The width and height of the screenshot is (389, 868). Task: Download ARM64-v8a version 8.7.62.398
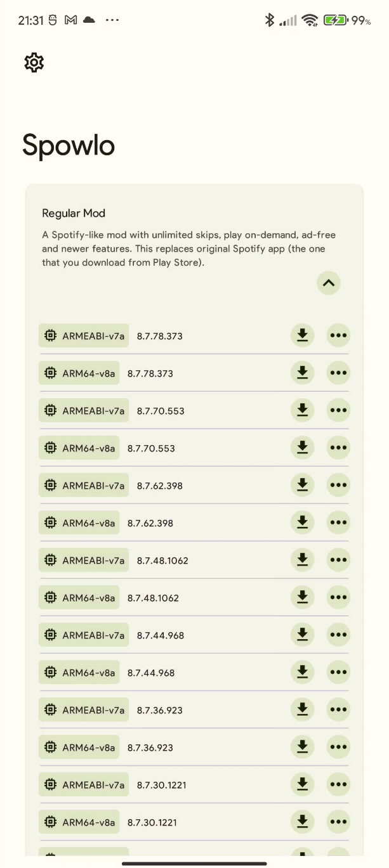[x=302, y=522]
